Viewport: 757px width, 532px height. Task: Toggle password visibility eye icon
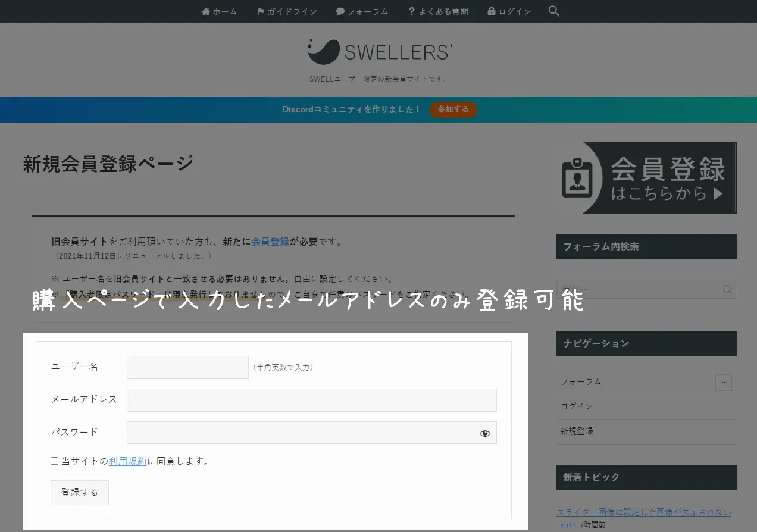click(484, 433)
